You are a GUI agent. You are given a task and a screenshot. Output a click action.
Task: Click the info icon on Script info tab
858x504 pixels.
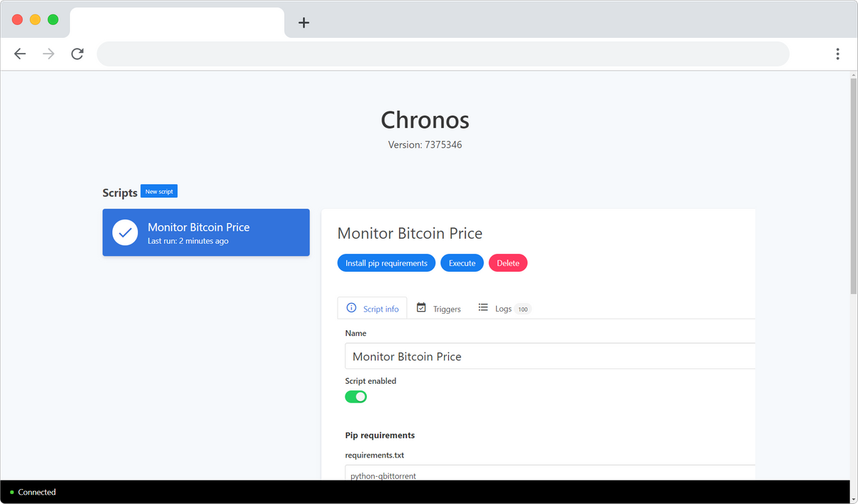coord(351,308)
